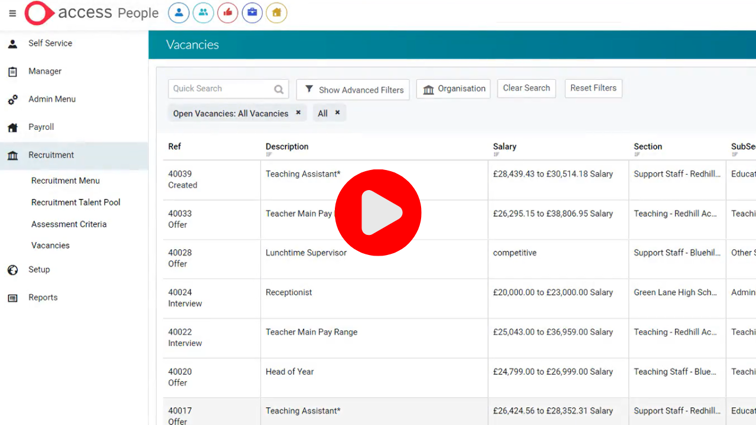
Task: Click the yellow home icon
Action: pyautogui.click(x=277, y=13)
